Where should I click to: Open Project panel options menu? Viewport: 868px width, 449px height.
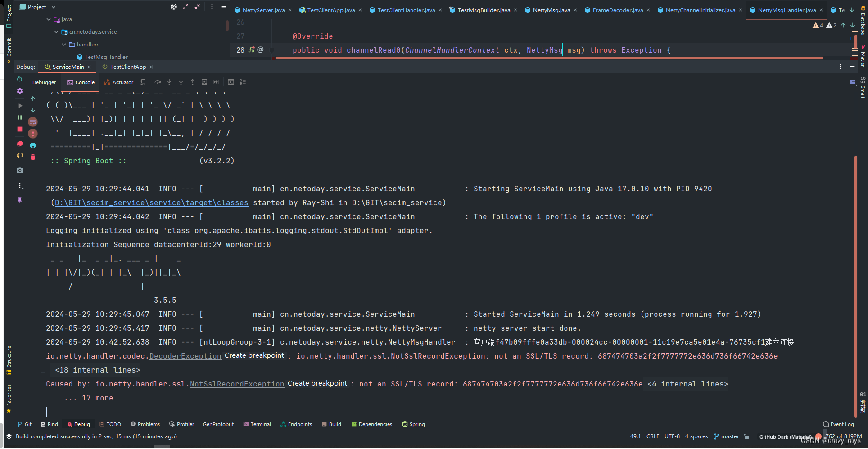212,7
